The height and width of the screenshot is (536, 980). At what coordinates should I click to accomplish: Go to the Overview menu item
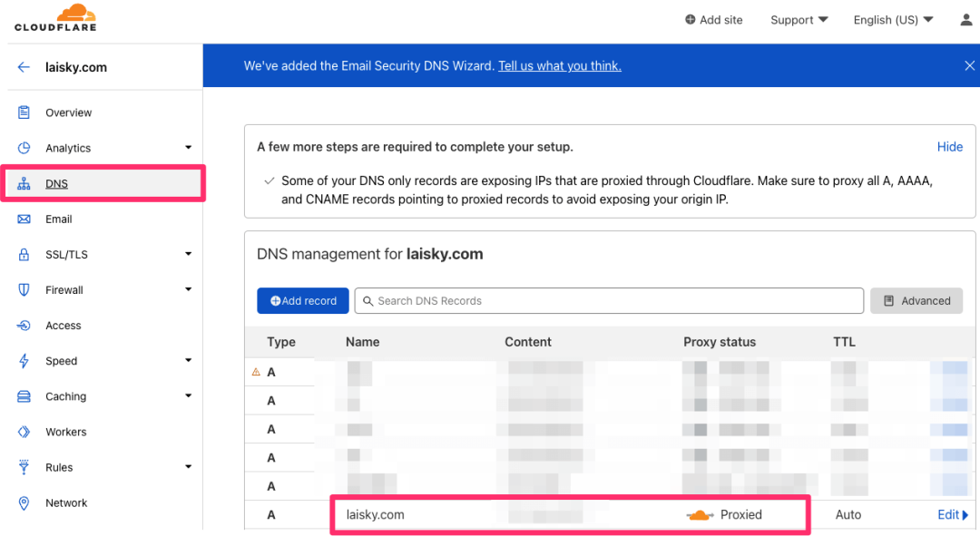(68, 112)
